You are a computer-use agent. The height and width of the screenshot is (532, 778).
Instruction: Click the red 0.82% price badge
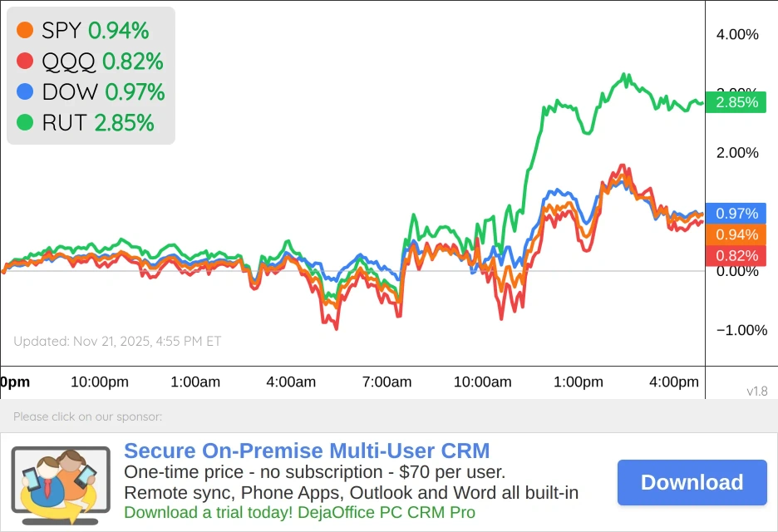point(736,255)
